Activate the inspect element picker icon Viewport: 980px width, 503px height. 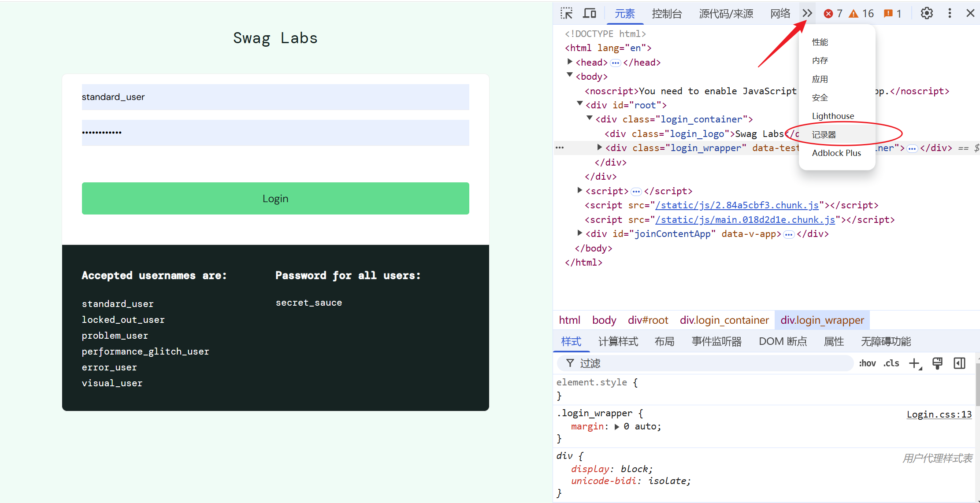(x=566, y=13)
